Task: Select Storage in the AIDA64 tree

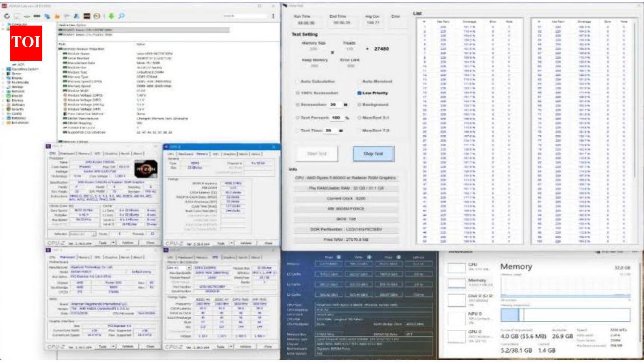Action: (17, 87)
